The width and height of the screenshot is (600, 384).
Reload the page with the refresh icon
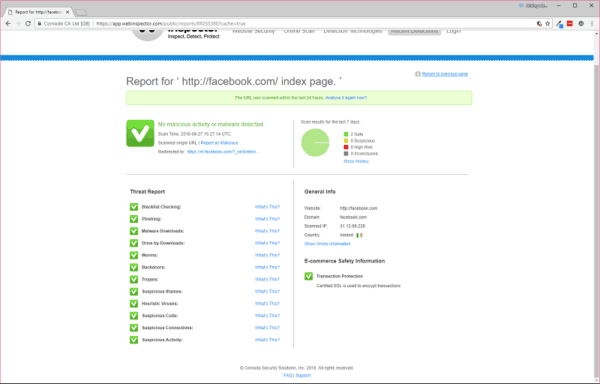pyautogui.click(x=28, y=24)
